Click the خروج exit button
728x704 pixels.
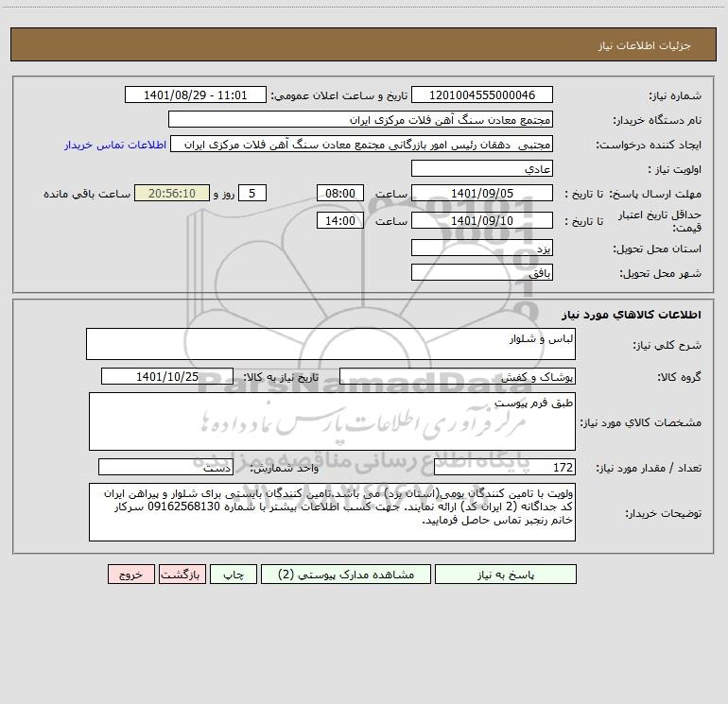tap(130, 574)
